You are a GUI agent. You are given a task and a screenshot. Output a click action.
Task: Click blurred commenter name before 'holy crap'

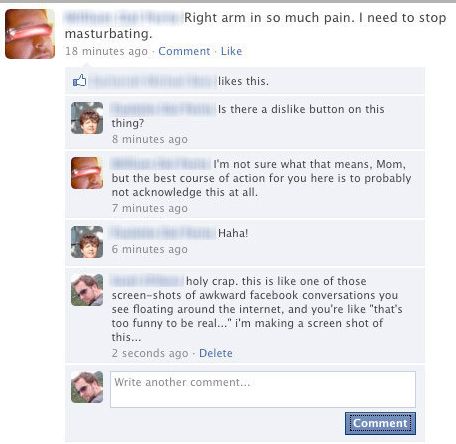tap(147, 281)
